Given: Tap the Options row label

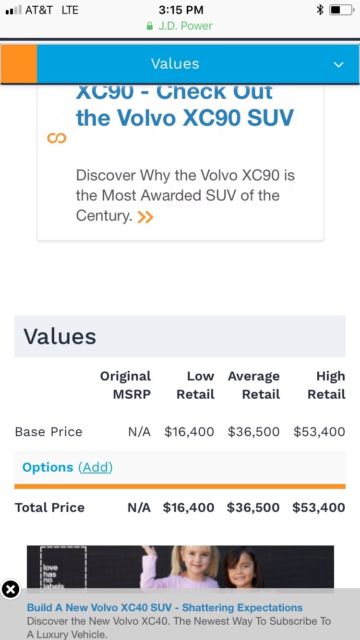Looking at the screenshot, I should (x=48, y=467).
